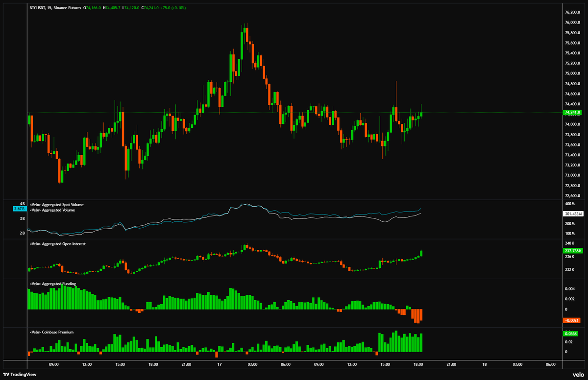This screenshot has width=588, height=380.
Task: Click the 100M volume axis label
Action: coord(570,233)
